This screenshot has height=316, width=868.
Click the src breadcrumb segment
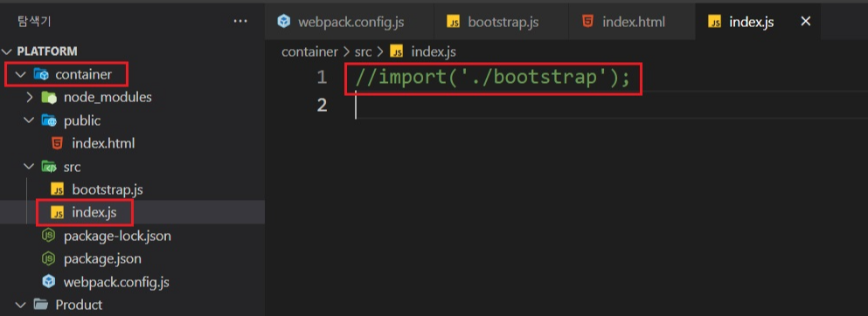(x=363, y=52)
